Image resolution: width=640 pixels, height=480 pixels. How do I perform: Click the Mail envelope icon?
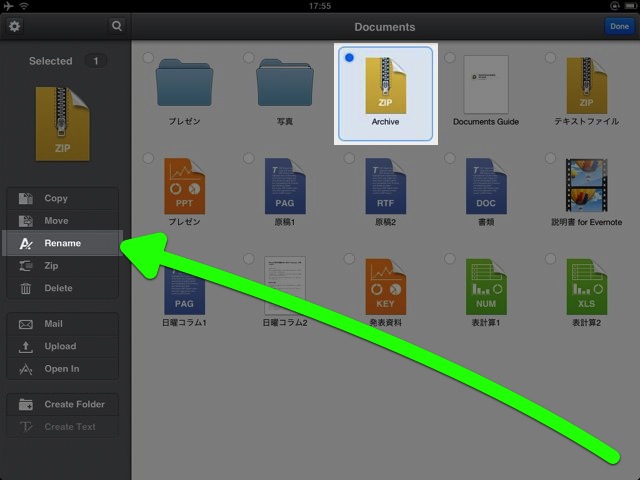[x=25, y=324]
